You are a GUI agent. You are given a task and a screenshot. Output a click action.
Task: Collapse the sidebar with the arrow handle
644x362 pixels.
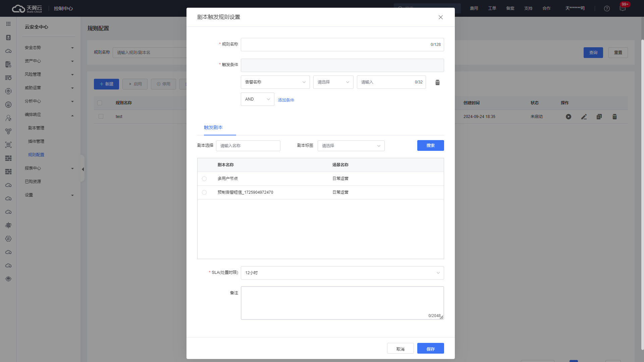pos(83,169)
